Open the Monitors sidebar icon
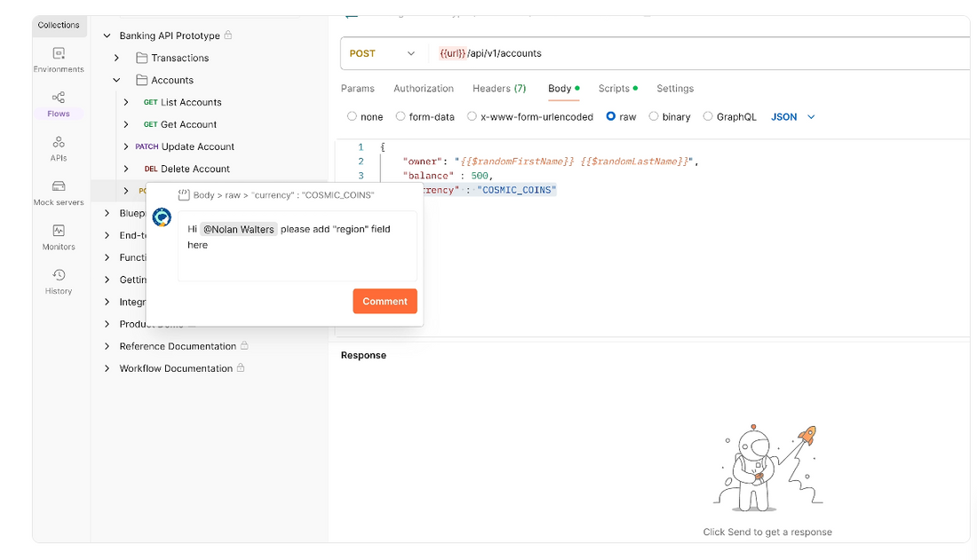 point(59,236)
